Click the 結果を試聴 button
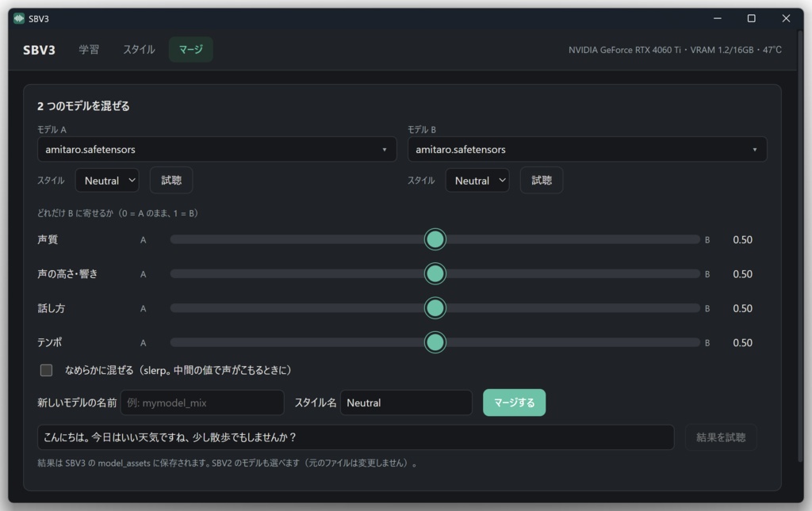This screenshot has width=812, height=511. point(721,437)
